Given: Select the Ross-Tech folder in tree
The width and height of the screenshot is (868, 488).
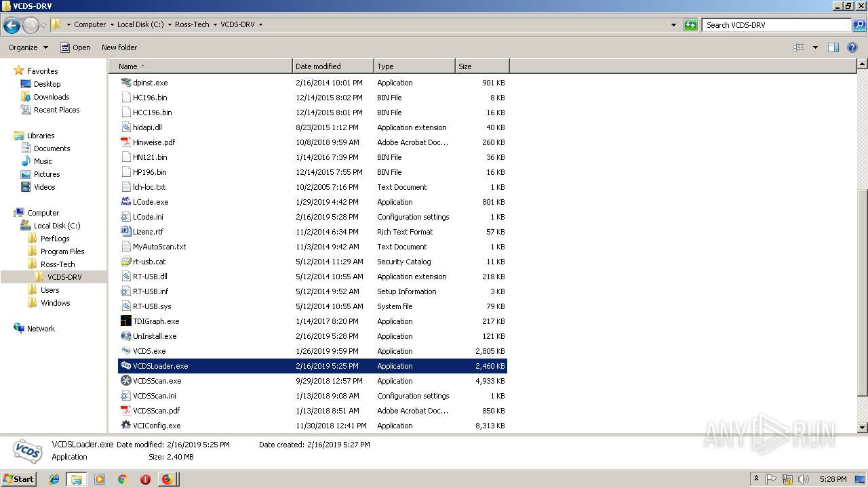Looking at the screenshot, I should click(x=57, y=264).
